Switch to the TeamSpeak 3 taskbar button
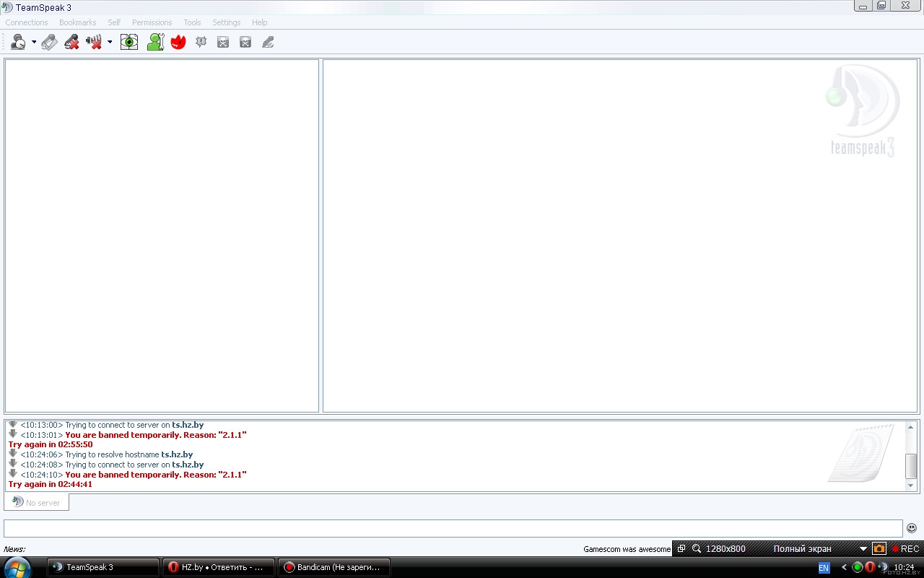Image resolution: width=924 pixels, height=578 pixels. (x=103, y=567)
